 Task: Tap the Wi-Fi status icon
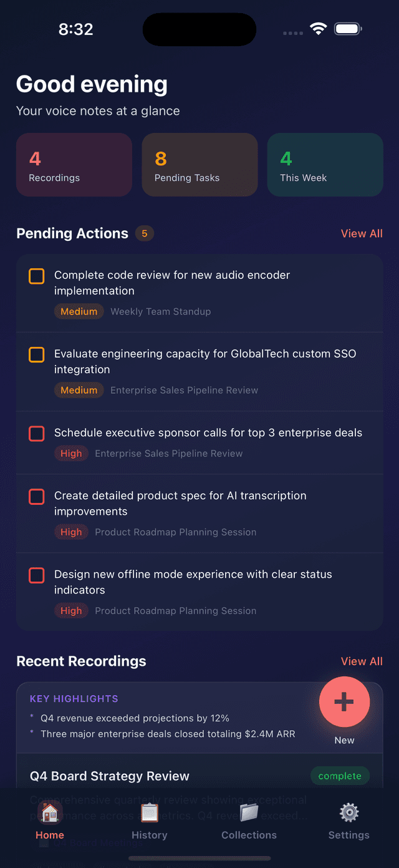point(319,29)
